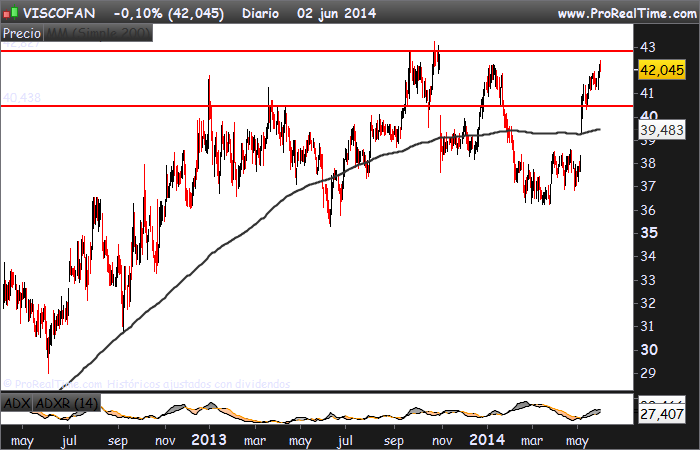
Task: Click price axis label 41
Action: coord(648,93)
